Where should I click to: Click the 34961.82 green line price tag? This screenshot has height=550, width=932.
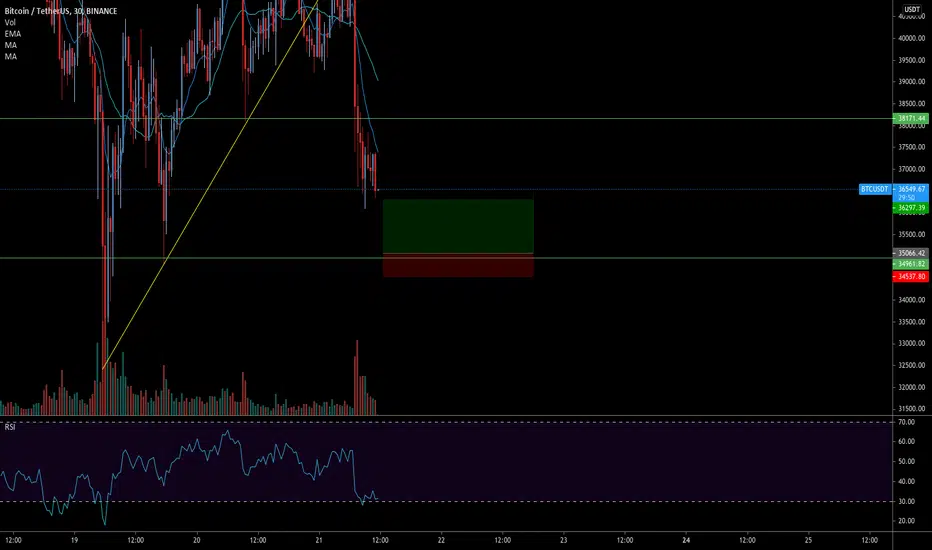[x=911, y=264]
